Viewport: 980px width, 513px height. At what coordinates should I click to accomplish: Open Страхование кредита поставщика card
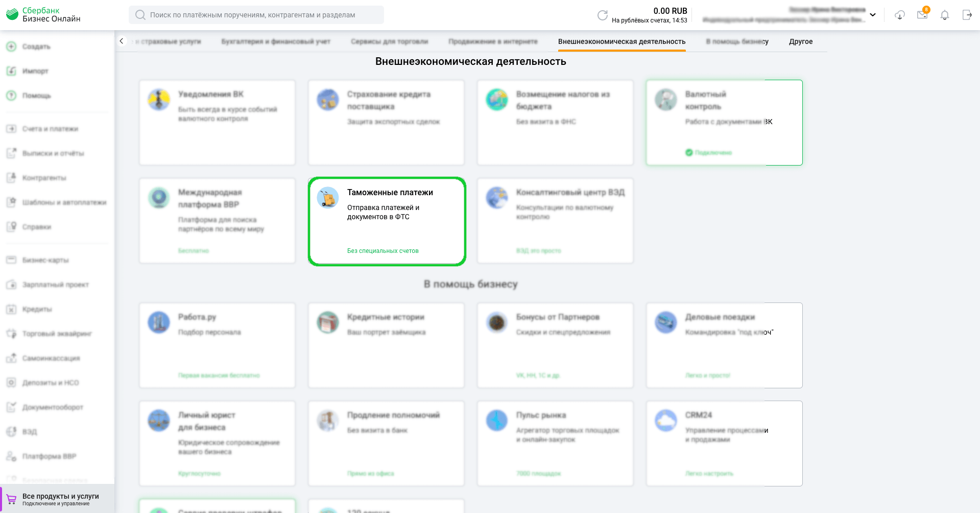[x=386, y=123]
